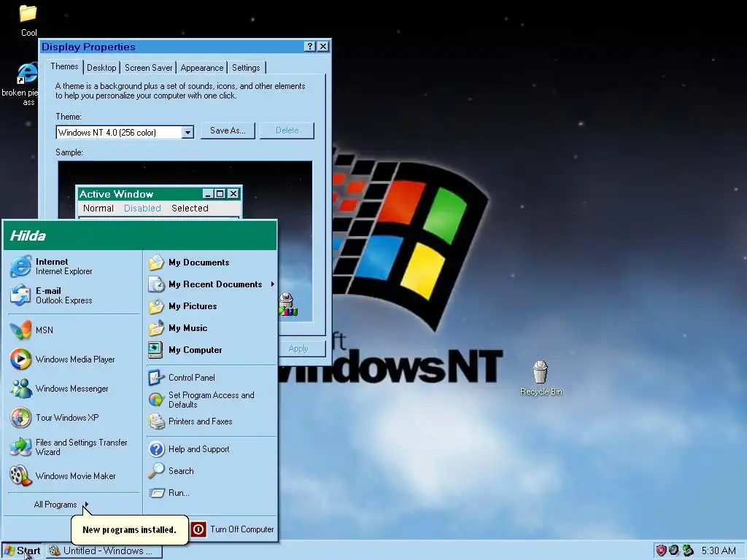This screenshot has height=560, width=747.
Task: Expand All Programs list
Action: (x=61, y=505)
